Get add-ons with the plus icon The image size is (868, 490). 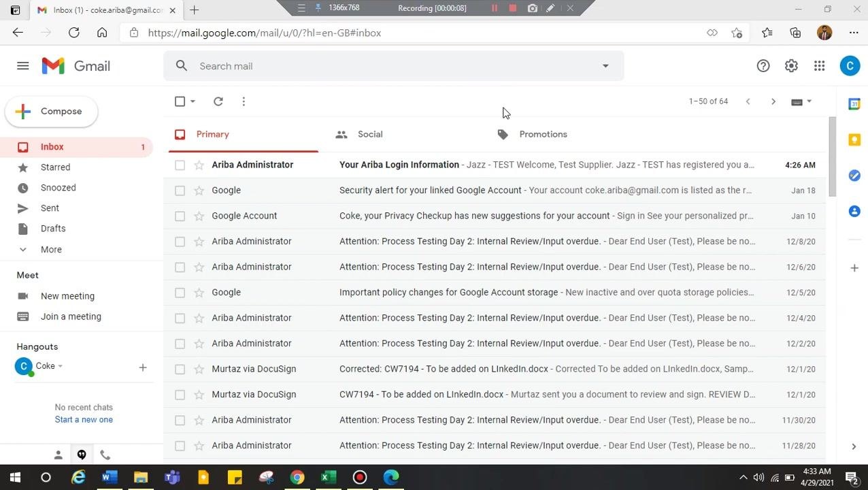(x=854, y=268)
